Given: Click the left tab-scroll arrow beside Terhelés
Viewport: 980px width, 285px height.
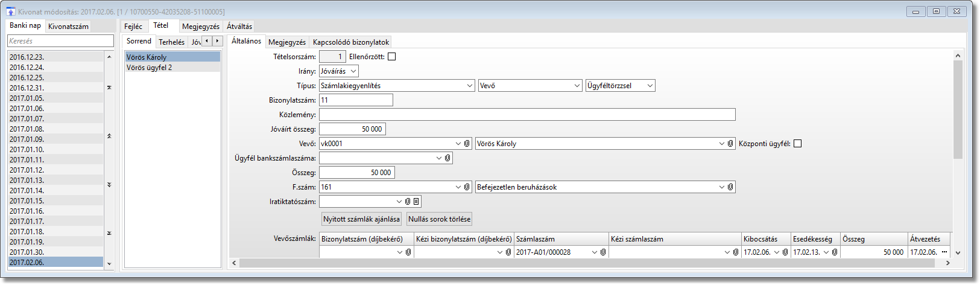Looking at the screenshot, I should 207,41.
